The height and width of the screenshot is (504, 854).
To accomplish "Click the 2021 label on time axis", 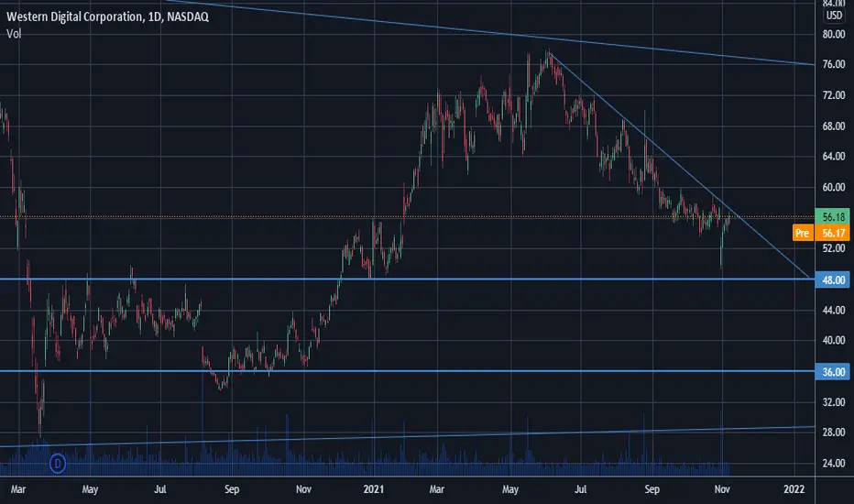I will 374,489.
